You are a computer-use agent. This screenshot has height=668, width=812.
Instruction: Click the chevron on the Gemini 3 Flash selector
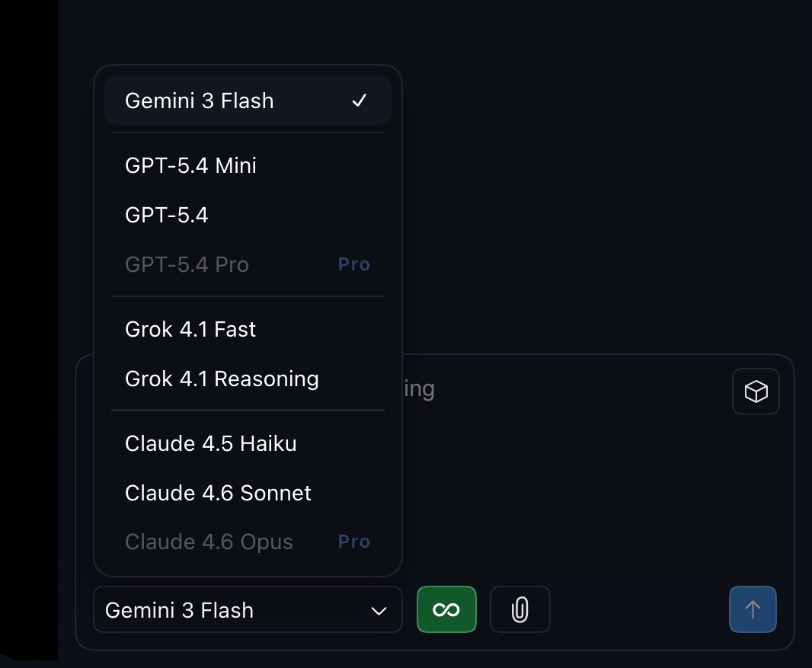pos(379,609)
